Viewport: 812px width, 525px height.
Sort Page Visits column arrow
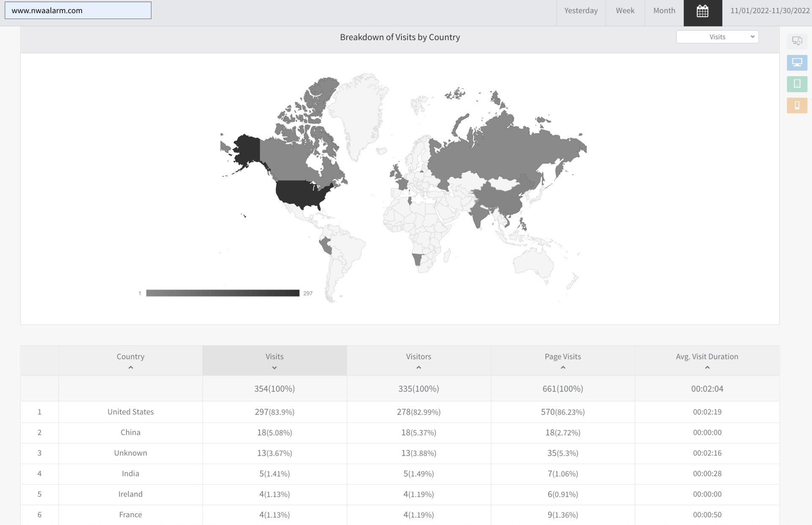coord(562,368)
